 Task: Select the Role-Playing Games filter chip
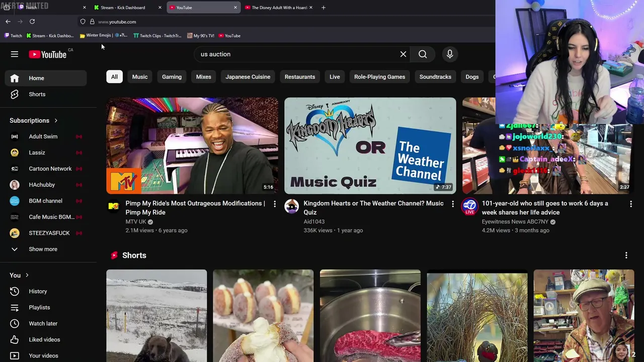pos(379,77)
